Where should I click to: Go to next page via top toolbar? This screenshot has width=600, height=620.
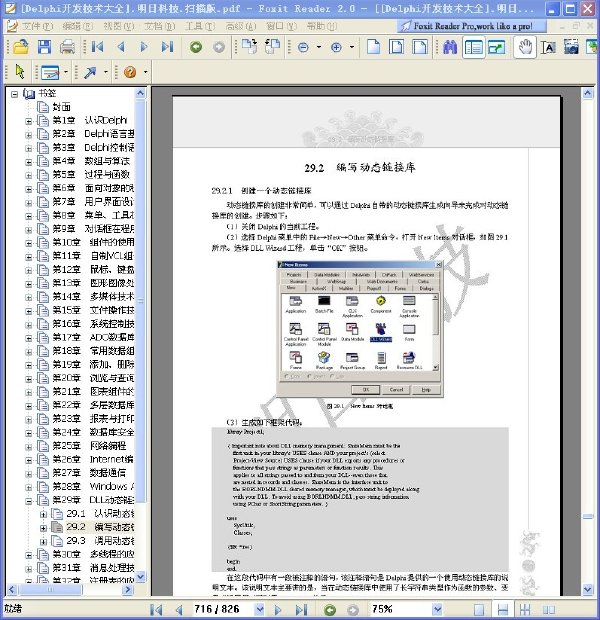(144, 47)
